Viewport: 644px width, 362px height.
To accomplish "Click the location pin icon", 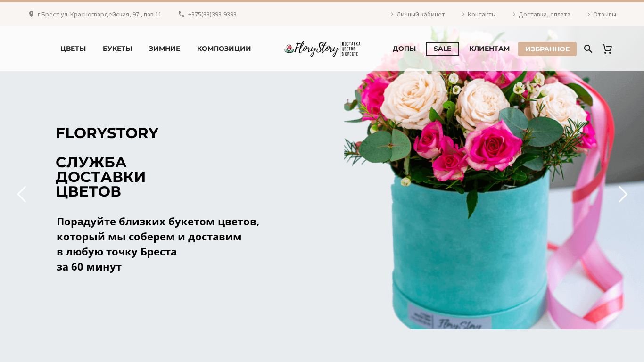I will (31, 14).
